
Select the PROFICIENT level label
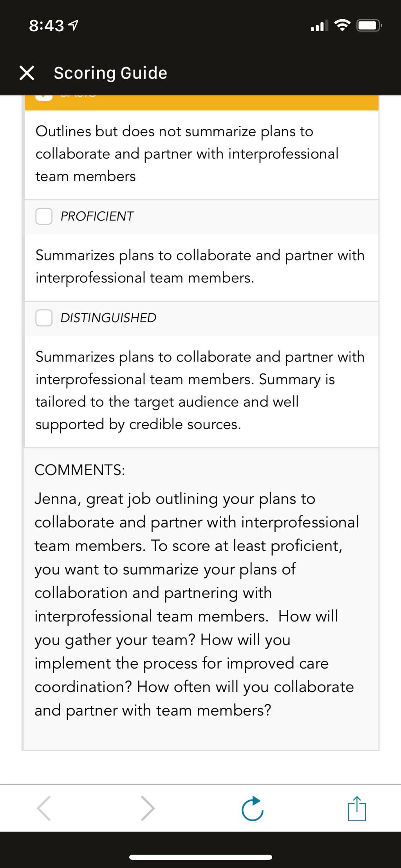click(x=97, y=216)
